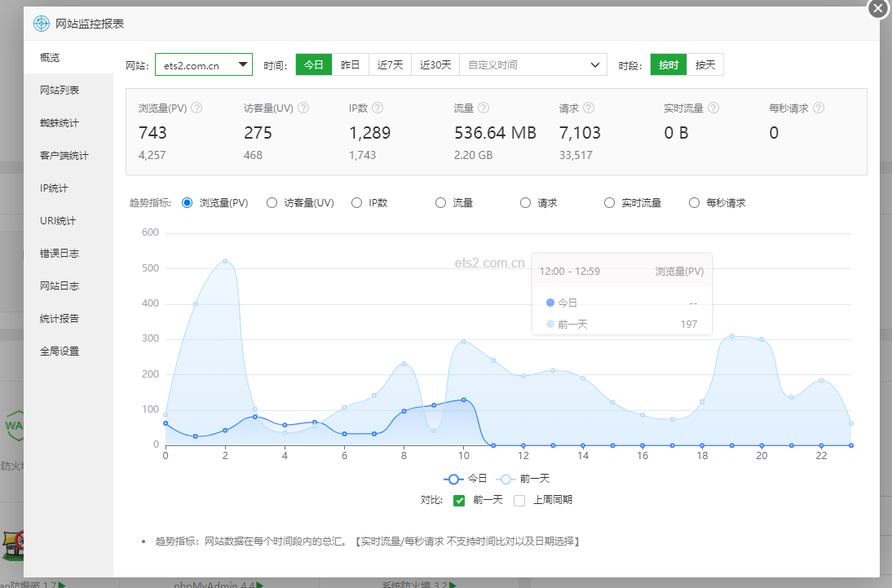
Task: Click the 197 value in chart tooltip
Action: (689, 325)
